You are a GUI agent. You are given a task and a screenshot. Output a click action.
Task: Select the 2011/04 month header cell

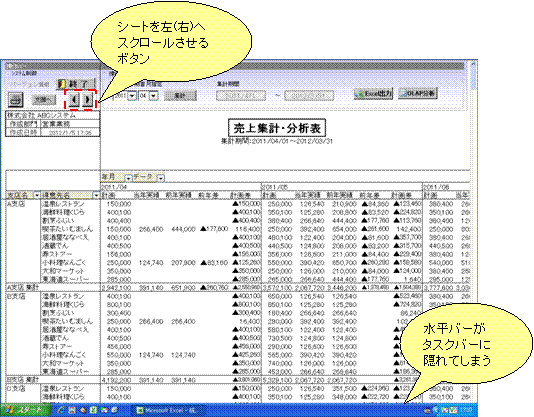180,187
